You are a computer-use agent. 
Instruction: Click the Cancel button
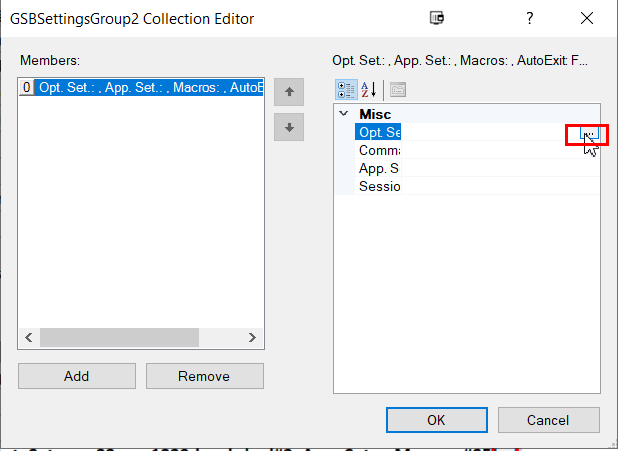(x=547, y=420)
